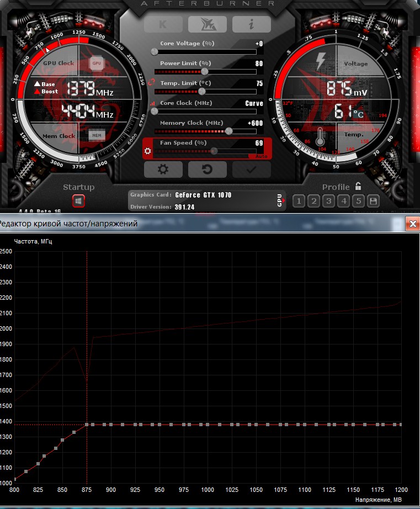The image size is (420, 509).
Task: Select profile slot 5
Action: 358,201
